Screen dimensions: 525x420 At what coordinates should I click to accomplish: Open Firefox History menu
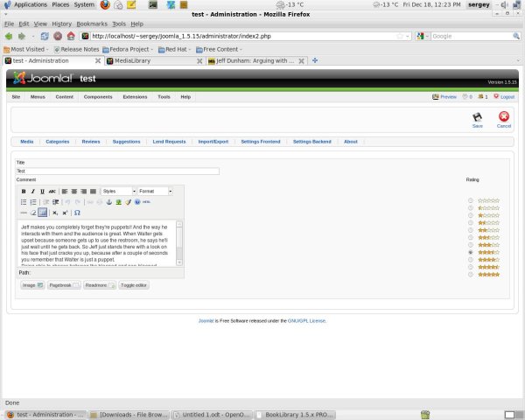[61, 24]
